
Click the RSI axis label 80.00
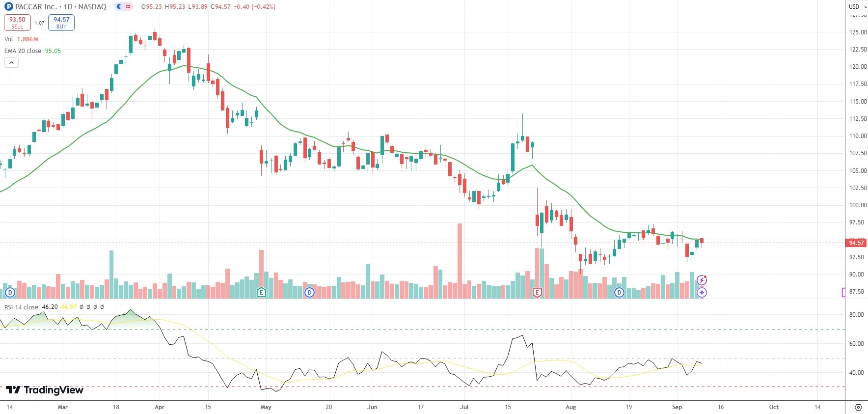pyautogui.click(x=857, y=315)
